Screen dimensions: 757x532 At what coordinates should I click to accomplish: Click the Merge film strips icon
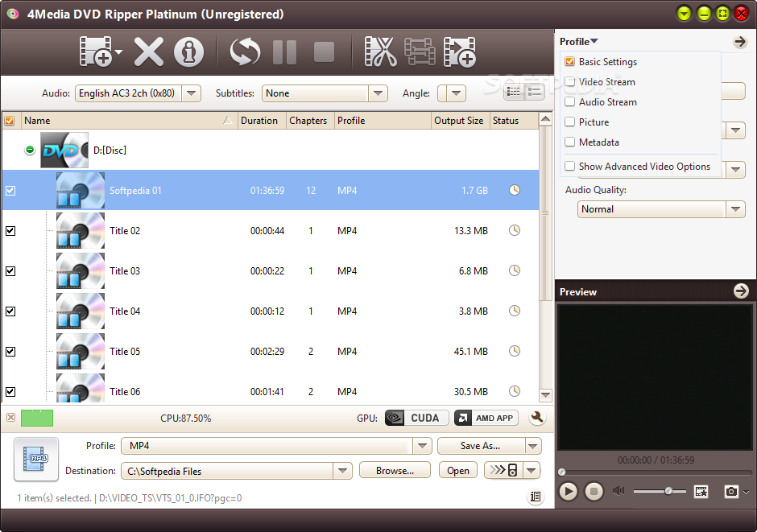(x=420, y=52)
